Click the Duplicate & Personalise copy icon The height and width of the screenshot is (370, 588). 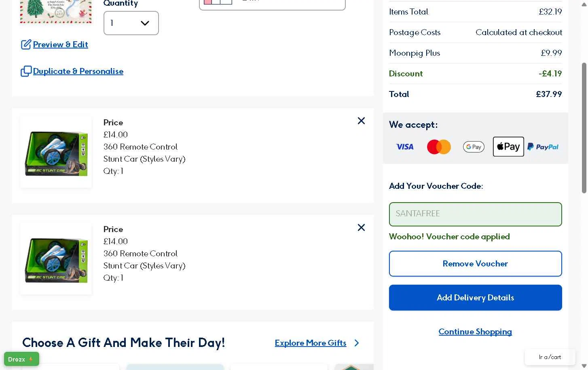pyautogui.click(x=26, y=71)
